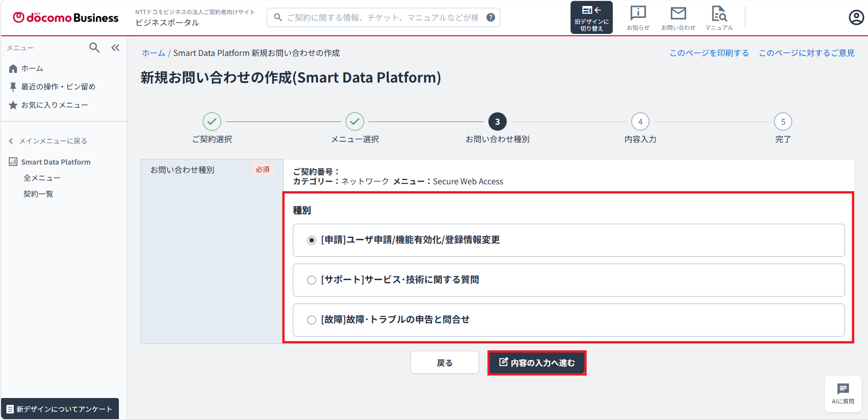This screenshot has width=868, height=420.
Task: Click the magnifier icon in header search
Action: click(x=278, y=17)
